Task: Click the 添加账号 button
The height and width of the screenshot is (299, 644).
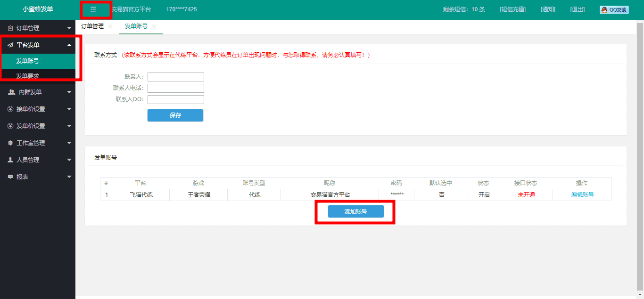Action: tap(355, 212)
